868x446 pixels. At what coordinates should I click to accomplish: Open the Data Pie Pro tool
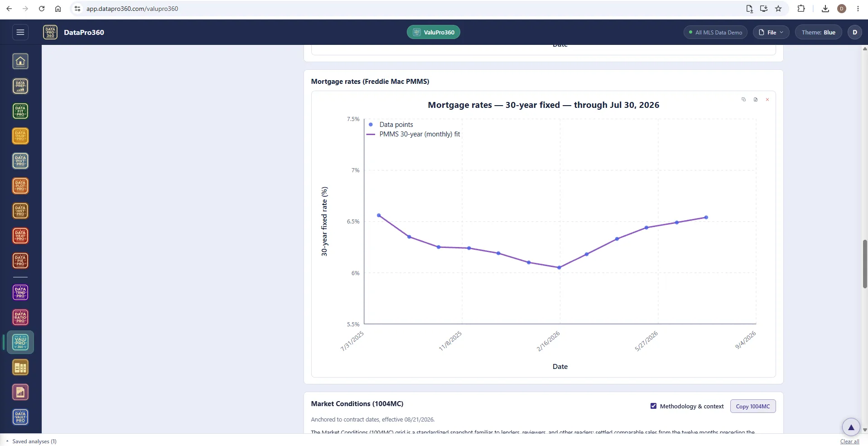[x=20, y=261]
